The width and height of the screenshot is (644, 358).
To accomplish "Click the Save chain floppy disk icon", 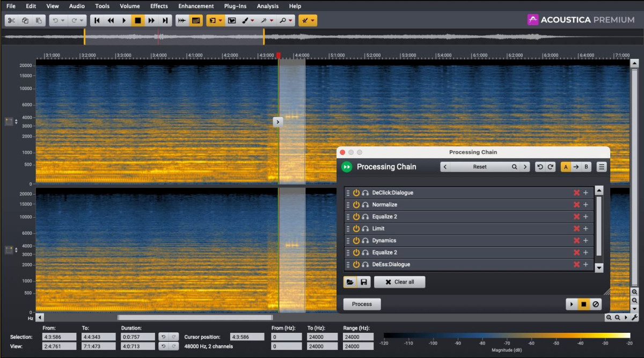I will click(x=363, y=282).
